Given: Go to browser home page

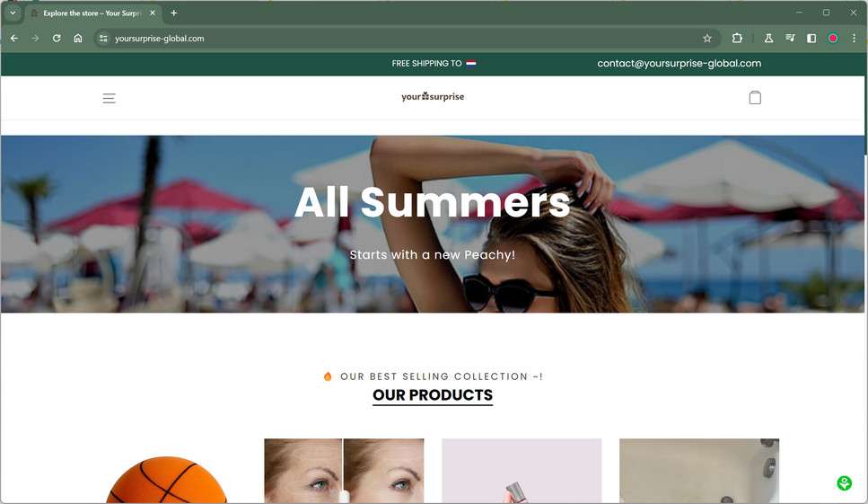Looking at the screenshot, I should (78, 39).
